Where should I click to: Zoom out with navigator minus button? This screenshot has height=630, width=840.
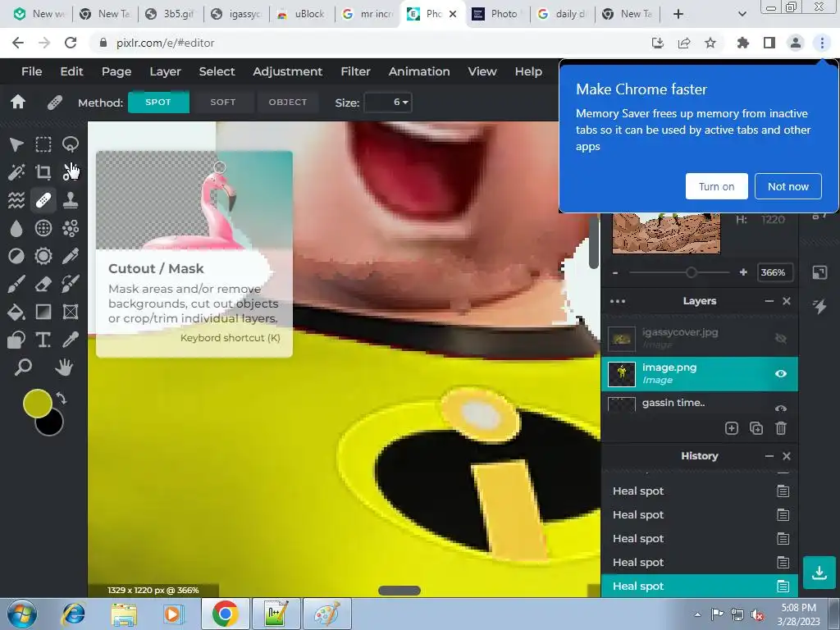[615, 272]
